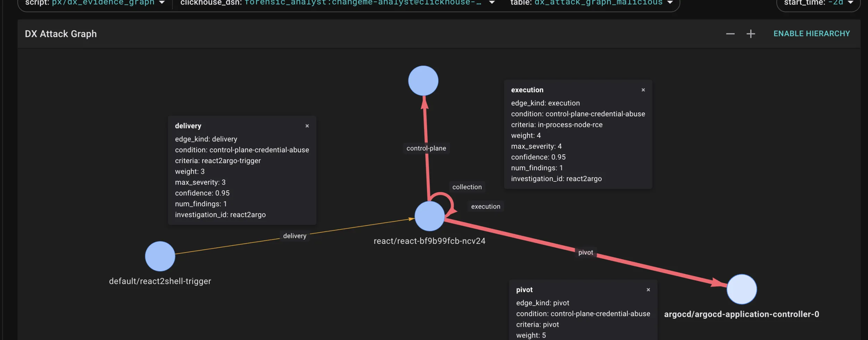Close the execution details popup
The width and height of the screenshot is (868, 340).
click(x=643, y=90)
